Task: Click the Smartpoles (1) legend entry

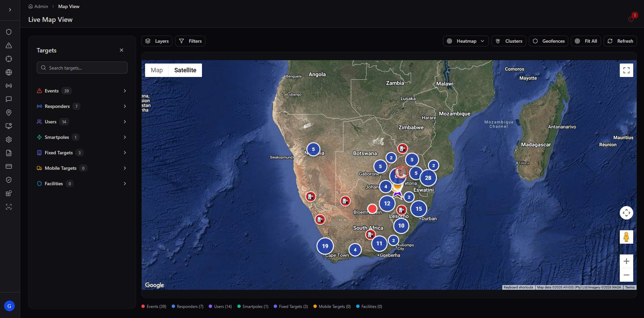Action: [253, 306]
